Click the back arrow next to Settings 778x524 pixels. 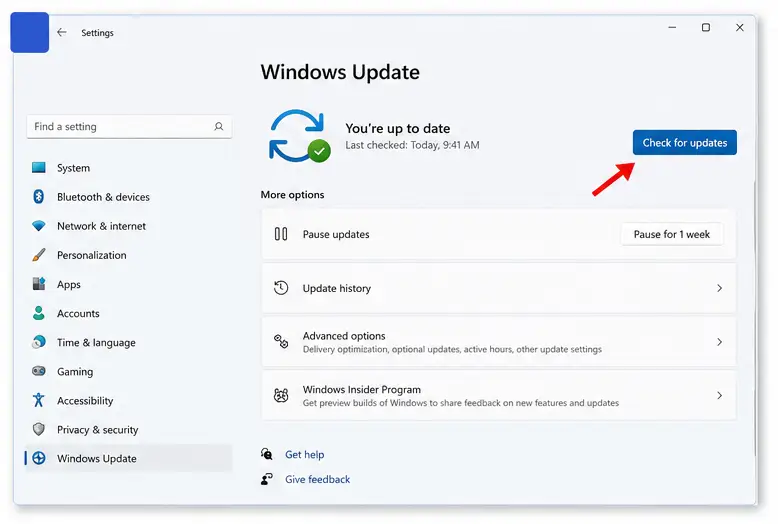pos(62,32)
